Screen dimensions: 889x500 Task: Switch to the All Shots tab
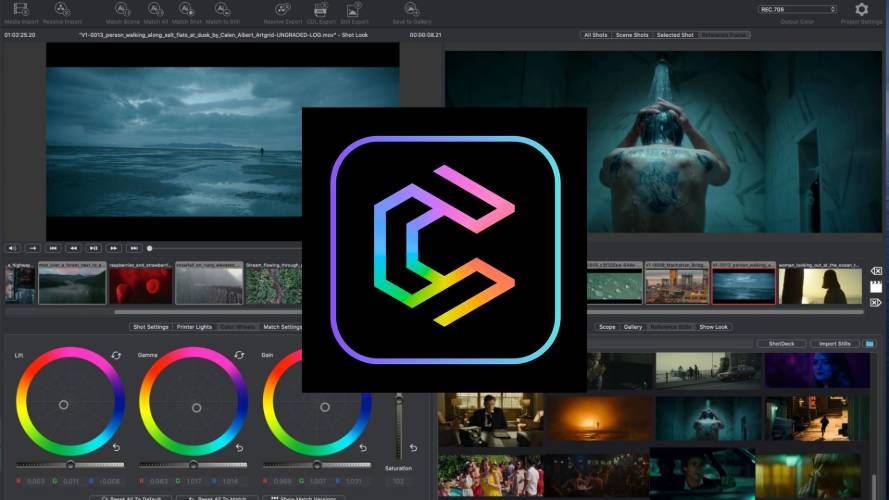pos(595,35)
